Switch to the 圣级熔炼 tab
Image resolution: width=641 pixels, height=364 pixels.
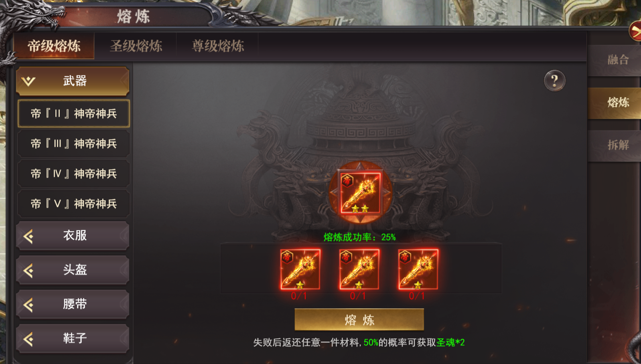point(136,46)
